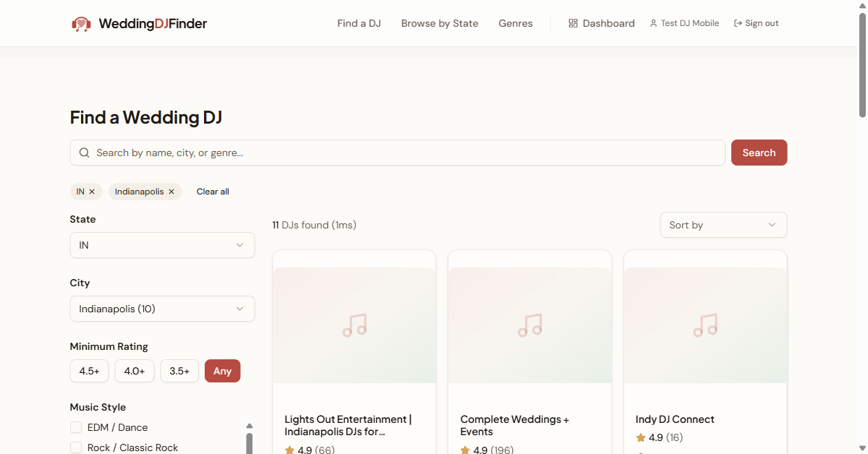Click the Sign out arrow icon
The width and height of the screenshot is (868, 454).
pos(738,23)
